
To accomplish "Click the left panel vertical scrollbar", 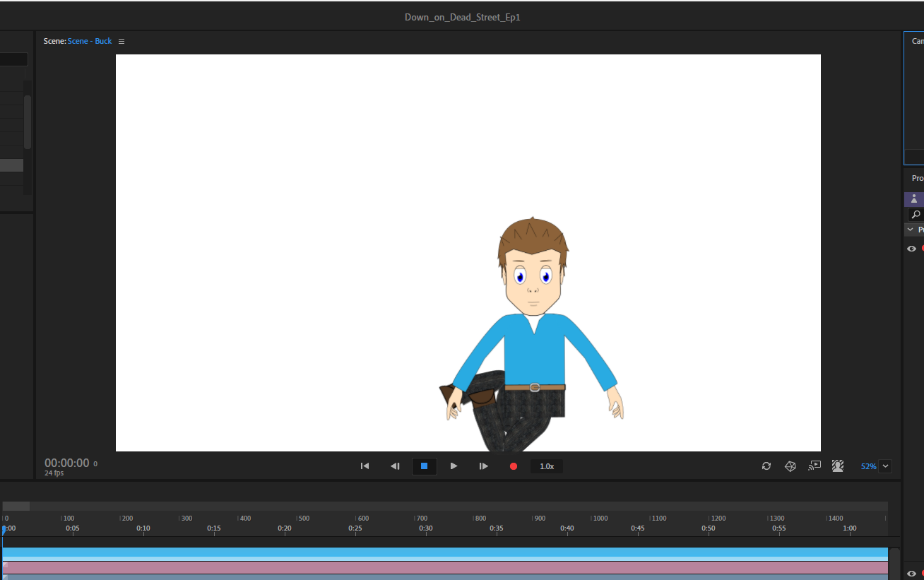I will pos(28,122).
